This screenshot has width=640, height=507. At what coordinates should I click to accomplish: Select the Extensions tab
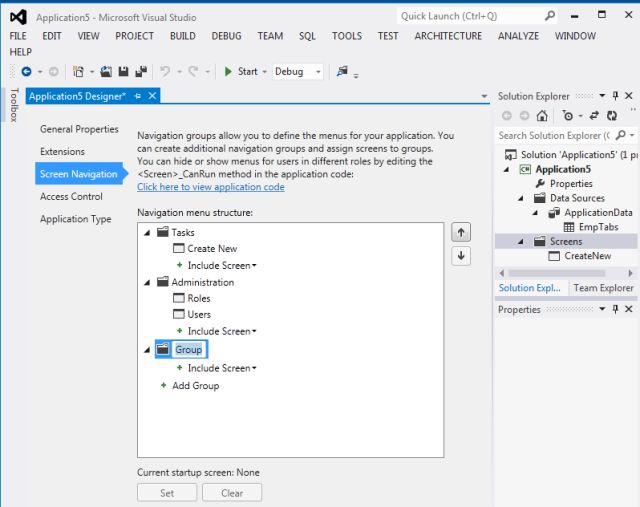coord(62,151)
